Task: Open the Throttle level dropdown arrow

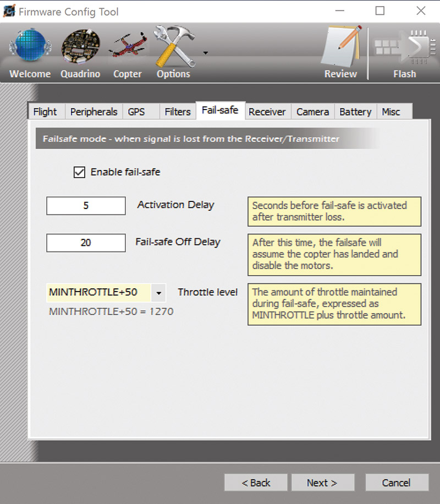Action: pyautogui.click(x=158, y=293)
